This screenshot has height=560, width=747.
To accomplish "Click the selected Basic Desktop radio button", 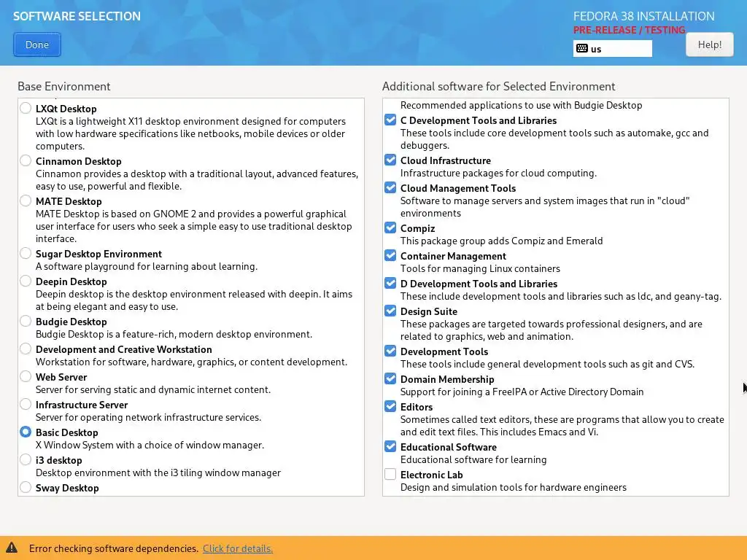I will pos(26,432).
